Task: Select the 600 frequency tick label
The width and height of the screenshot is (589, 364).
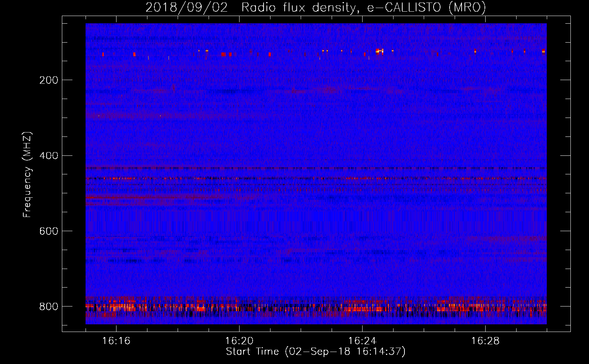Action: pyautogui.click(x=49, y=232)
